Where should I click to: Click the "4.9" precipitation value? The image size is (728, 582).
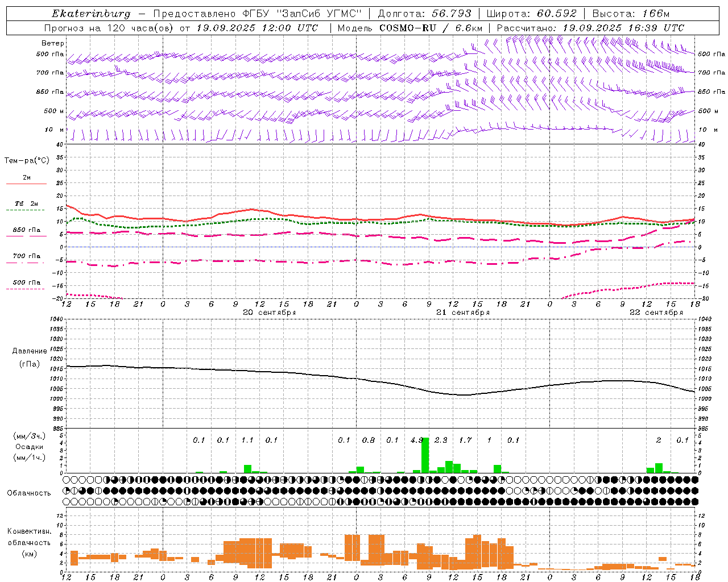coord(417,440)
